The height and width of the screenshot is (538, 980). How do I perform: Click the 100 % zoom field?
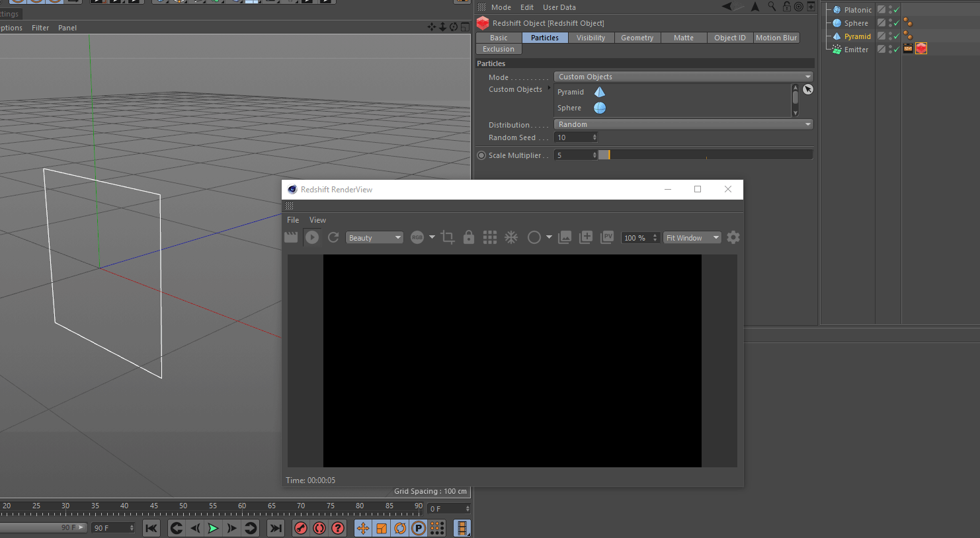coord(640,238)
